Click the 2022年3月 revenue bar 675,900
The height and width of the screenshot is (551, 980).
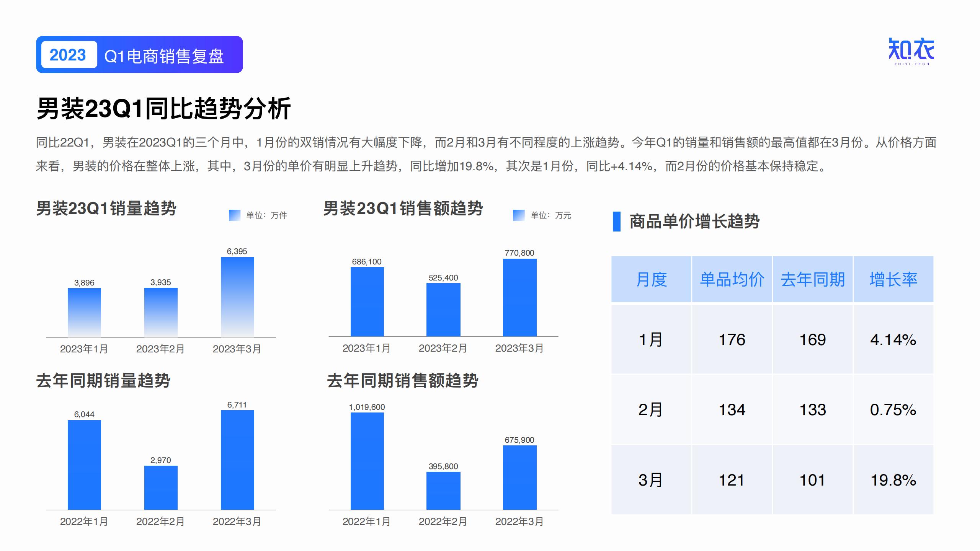(x=519, y=477)
